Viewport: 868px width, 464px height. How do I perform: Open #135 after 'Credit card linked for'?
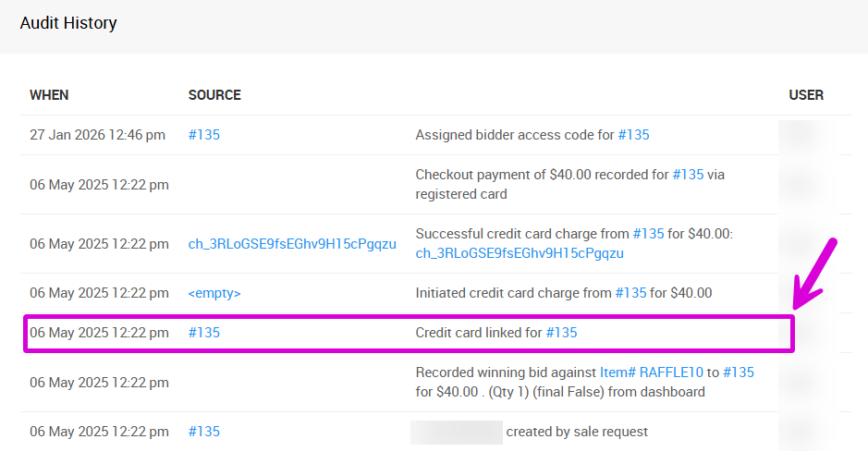coord(562,333)
